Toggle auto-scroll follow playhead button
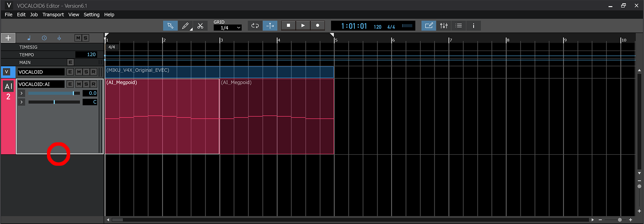Viewport: 644px width, 224px height. coord(270,26)
